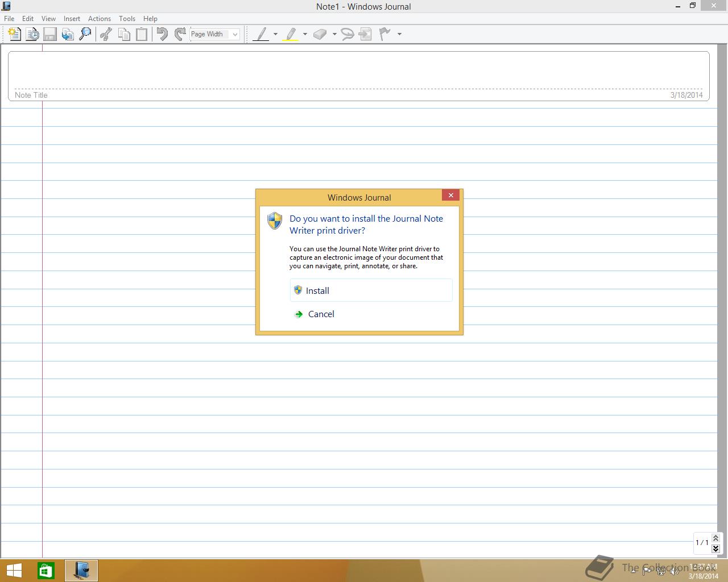The height and width of the screenshot is (582, 728).
Task: Click Install in the print driver dialog
Action: 371,290
